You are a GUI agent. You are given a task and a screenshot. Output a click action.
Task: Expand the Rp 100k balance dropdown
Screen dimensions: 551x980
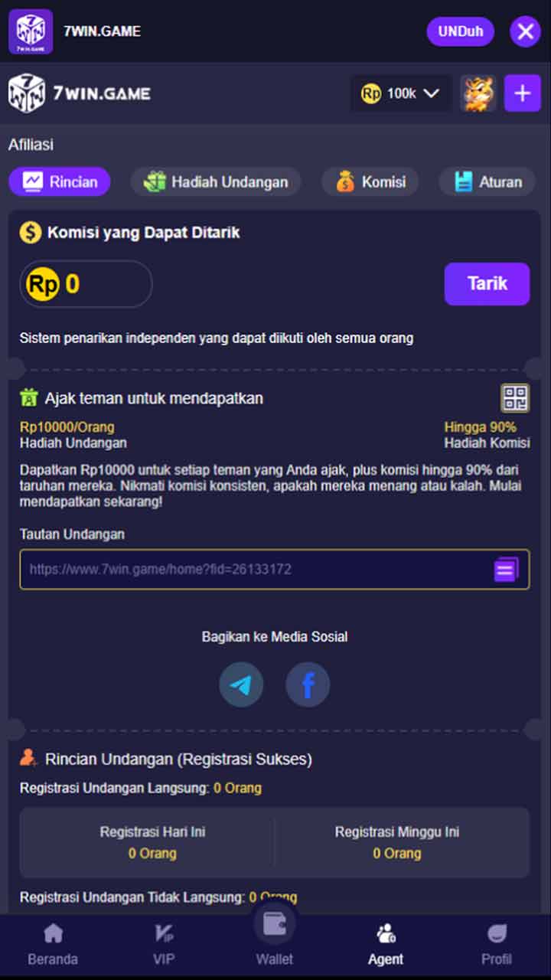point(400,93)
